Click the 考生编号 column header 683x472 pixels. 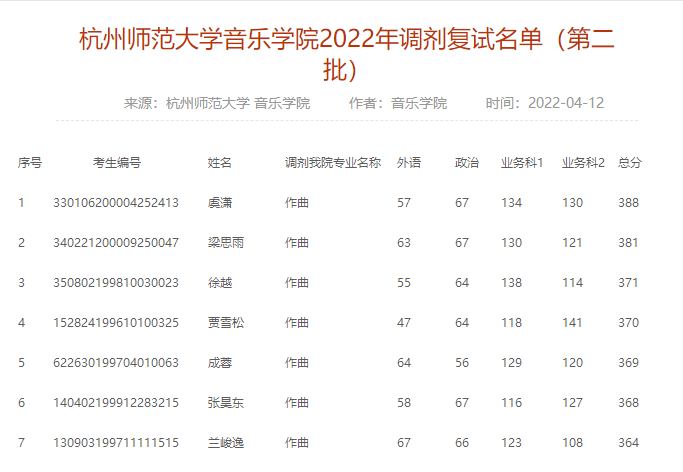click(x=117, y=163)
